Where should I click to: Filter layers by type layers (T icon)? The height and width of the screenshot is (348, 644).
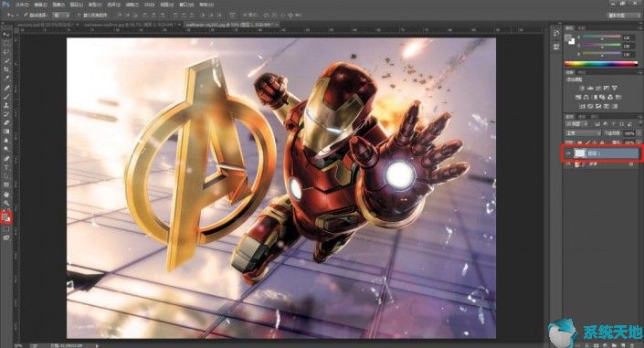(613, 123)
